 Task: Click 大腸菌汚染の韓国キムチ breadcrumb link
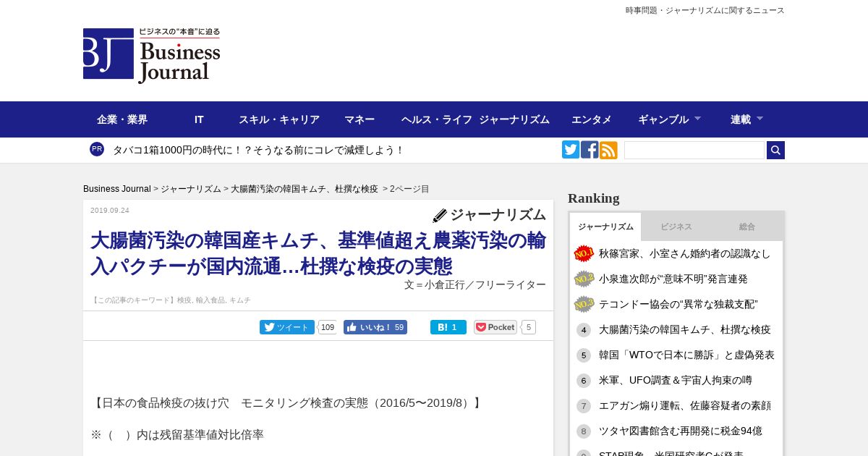[305, 189]
